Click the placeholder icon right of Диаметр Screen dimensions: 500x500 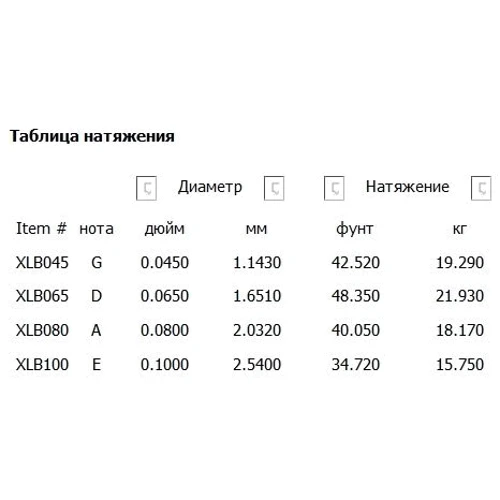tap(274, 188)
